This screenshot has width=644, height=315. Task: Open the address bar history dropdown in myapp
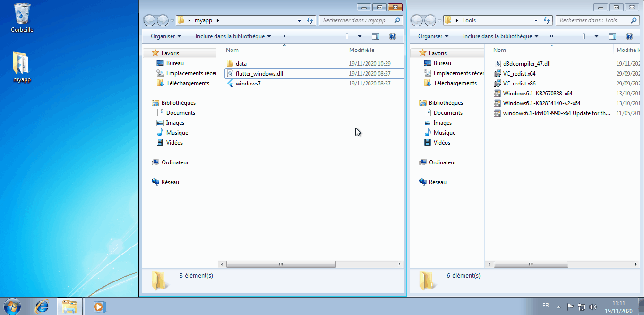(x=299, y=20)
